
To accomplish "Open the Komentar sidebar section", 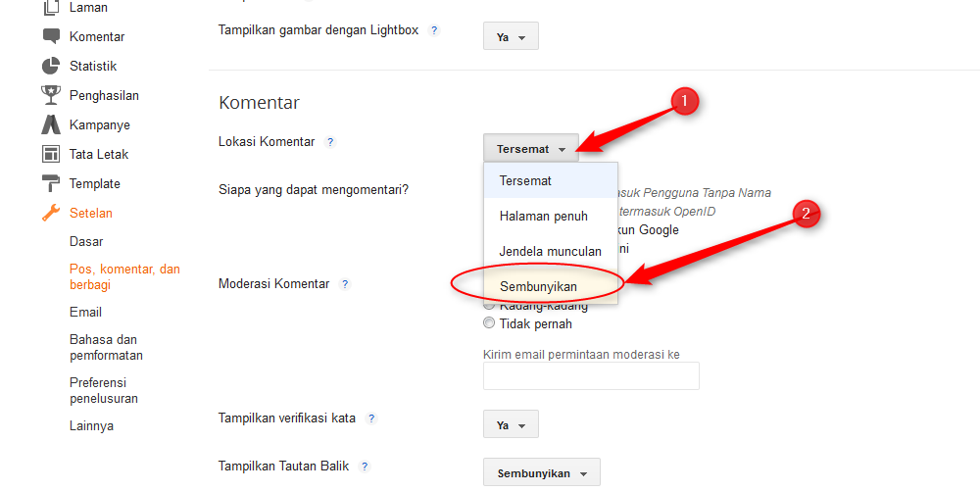I will [x=97, y=36].
